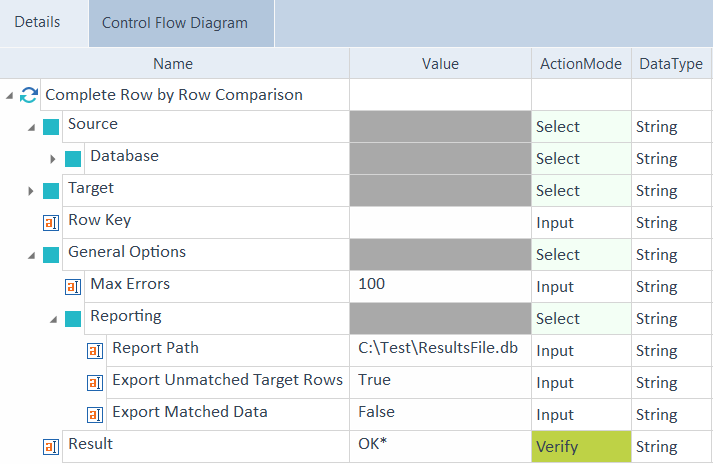Expand the Database node
Viewport: 713px width, 464px height.
click(x=53, y=159)
